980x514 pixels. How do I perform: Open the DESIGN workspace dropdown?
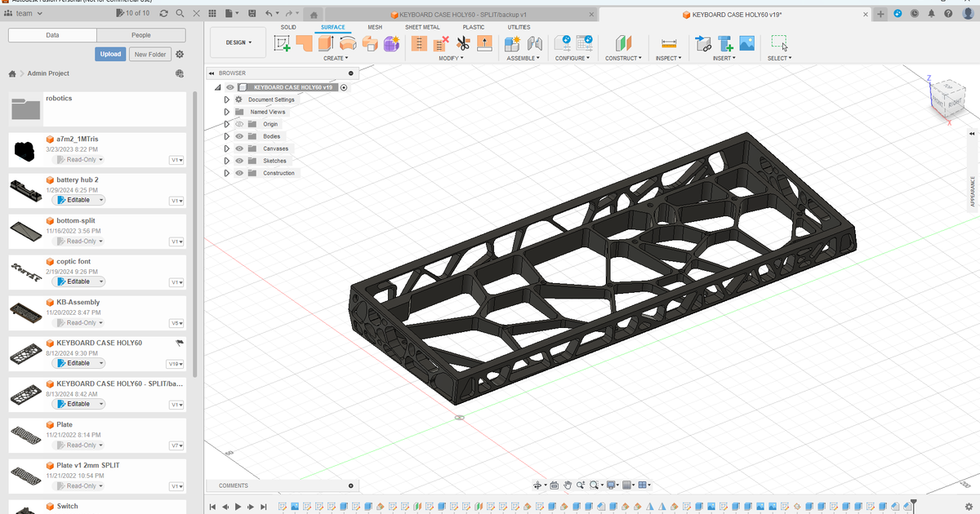click(x=238, y=42)
